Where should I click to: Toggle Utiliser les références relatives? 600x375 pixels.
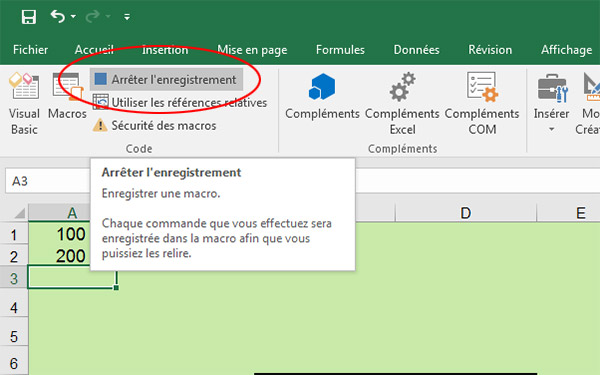180,103
